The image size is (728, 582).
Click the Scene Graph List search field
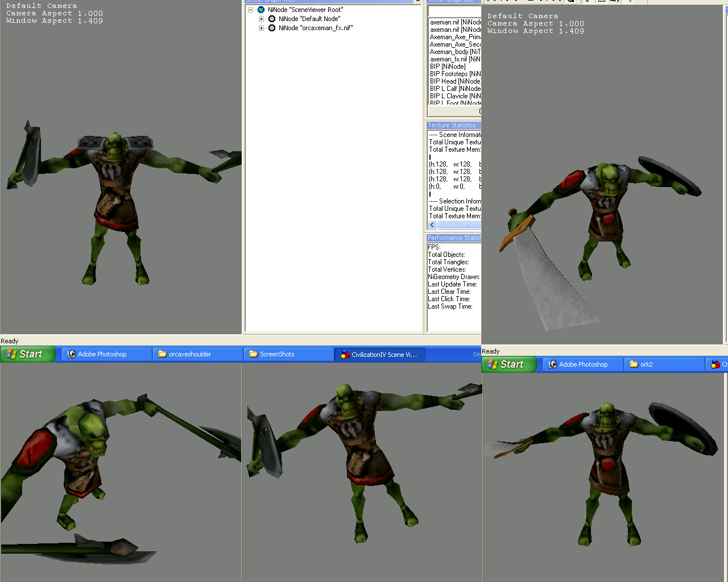[454, 12]
